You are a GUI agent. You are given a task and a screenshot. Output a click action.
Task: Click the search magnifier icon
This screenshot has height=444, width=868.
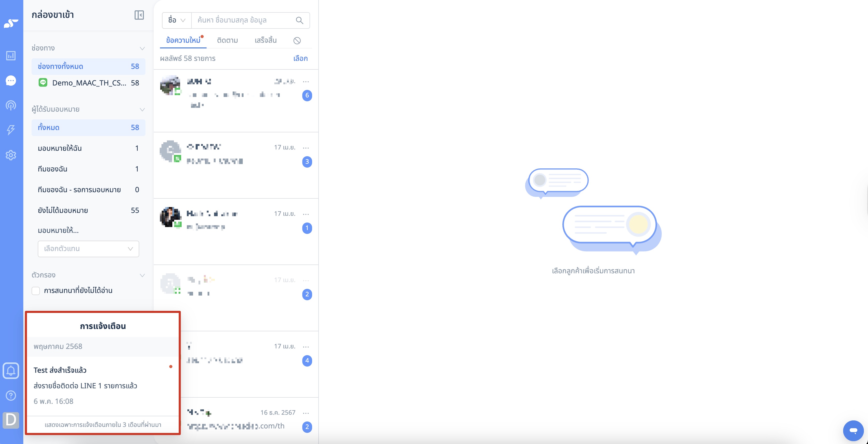click(x=299, y=20)
